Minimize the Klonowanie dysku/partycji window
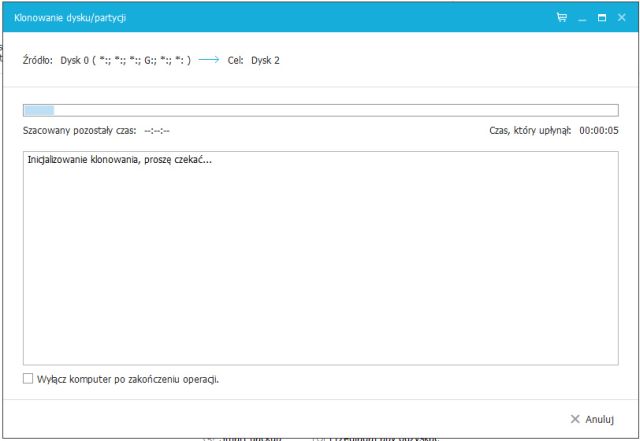The image size is (640, 441). click(x=582, y=17)
